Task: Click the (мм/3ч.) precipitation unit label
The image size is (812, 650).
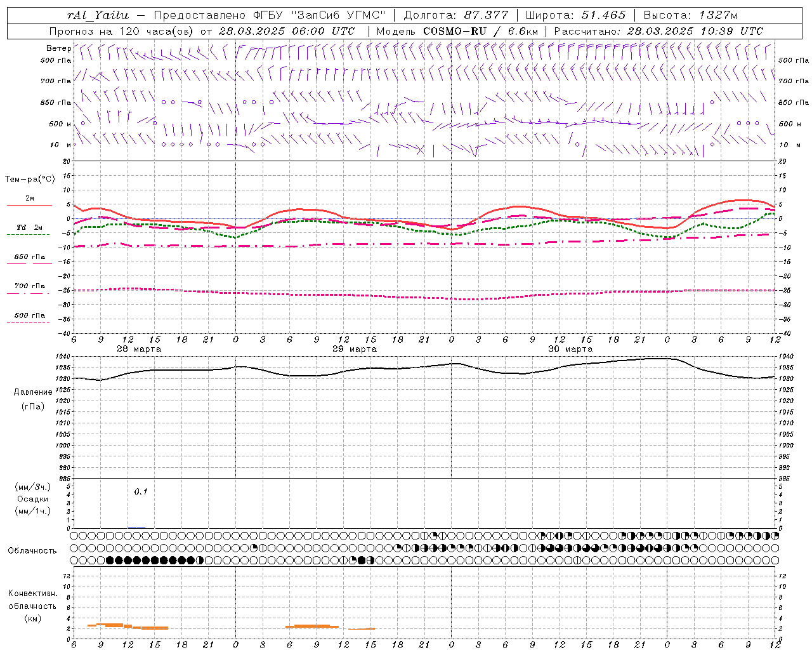Action: pos(33,487)
